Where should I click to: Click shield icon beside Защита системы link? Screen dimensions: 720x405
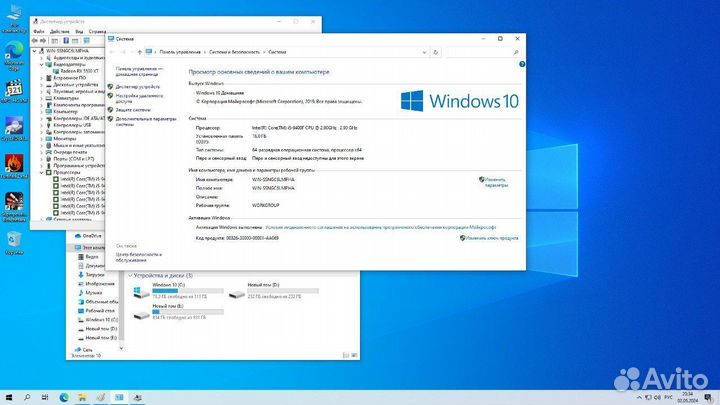[x=110, y=110]
